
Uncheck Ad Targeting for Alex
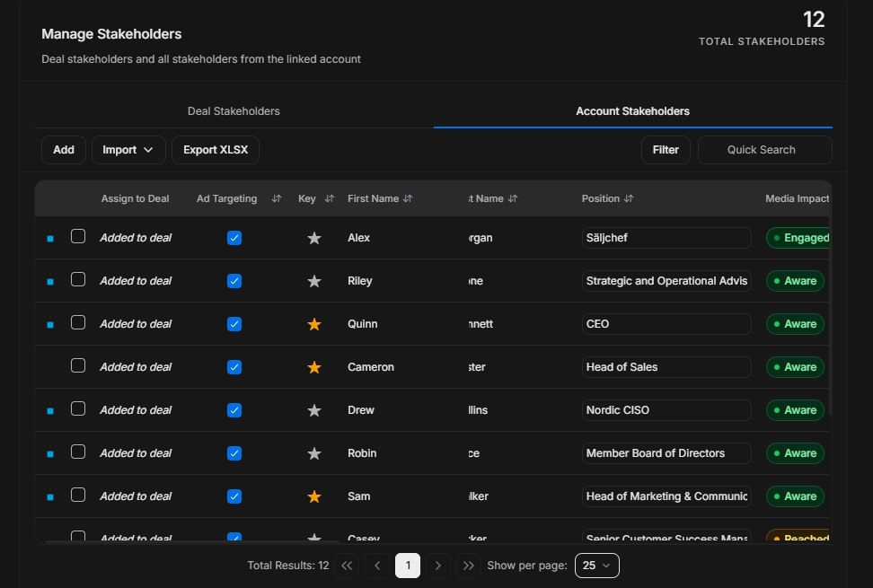point(234,238)
